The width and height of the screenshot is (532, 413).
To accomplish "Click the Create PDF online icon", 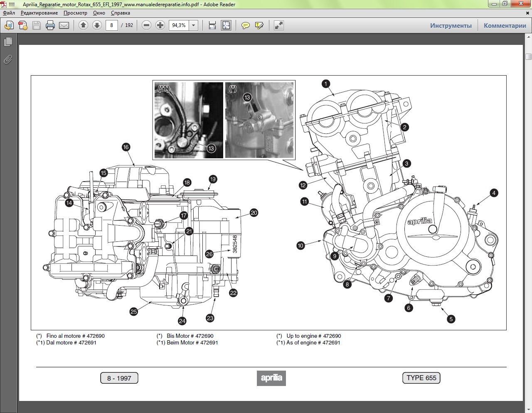I will 23,25.
